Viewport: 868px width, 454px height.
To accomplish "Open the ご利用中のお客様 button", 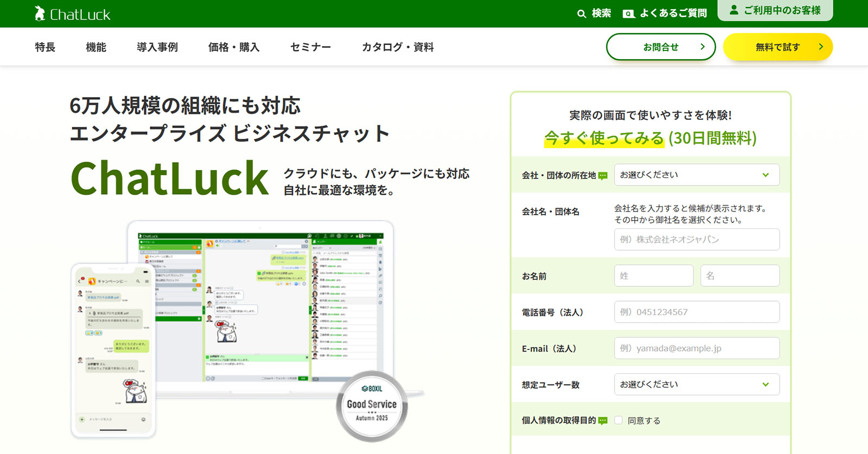I will point(775,10).
